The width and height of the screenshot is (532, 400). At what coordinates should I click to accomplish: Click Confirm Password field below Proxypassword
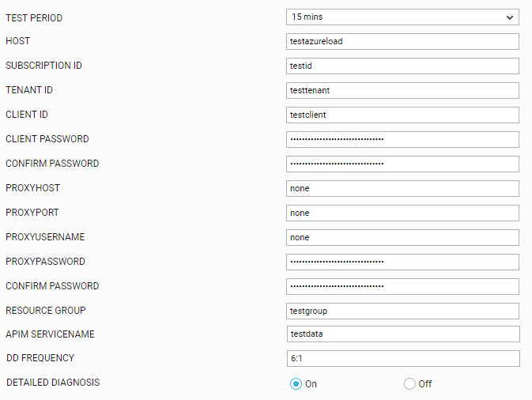point(402,286)
